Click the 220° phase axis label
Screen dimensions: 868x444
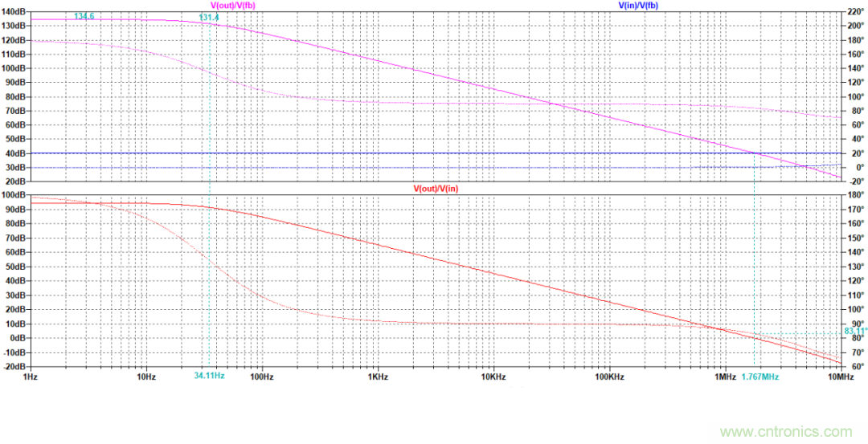click(x=854, y=11)
